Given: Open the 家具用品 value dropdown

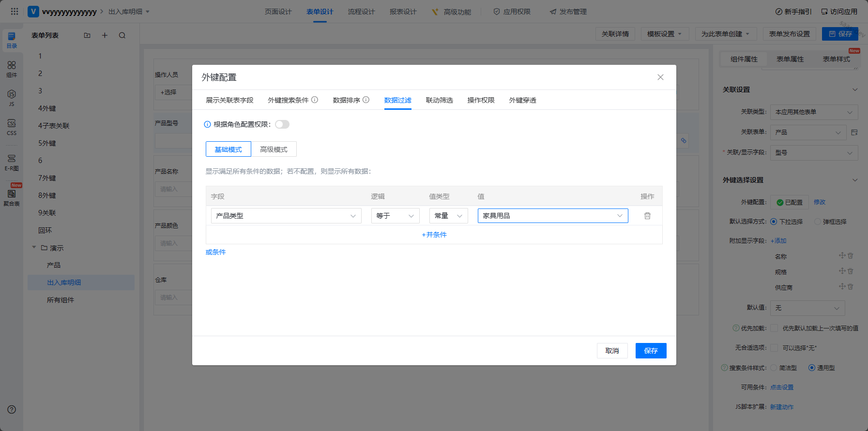Looking at the screenshot, I should click(x=552, y=216).
